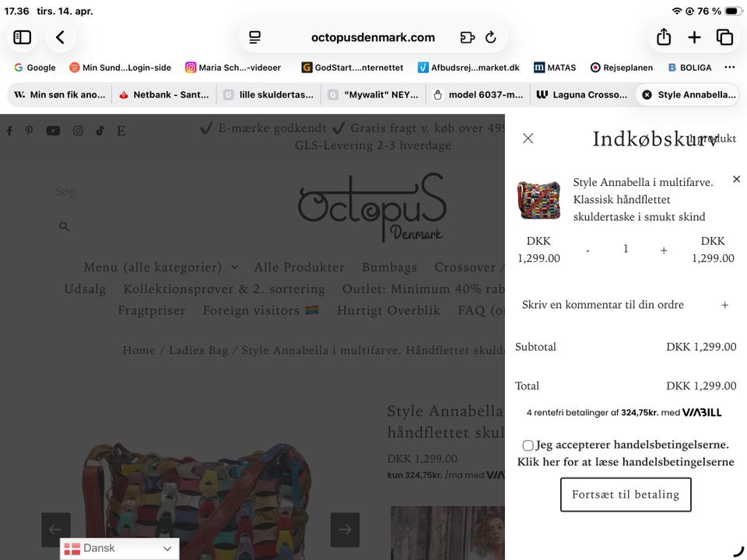Open Hurtigt Overblik menu item
Viewport: 747px width, 560px height.
coord(388,310)
